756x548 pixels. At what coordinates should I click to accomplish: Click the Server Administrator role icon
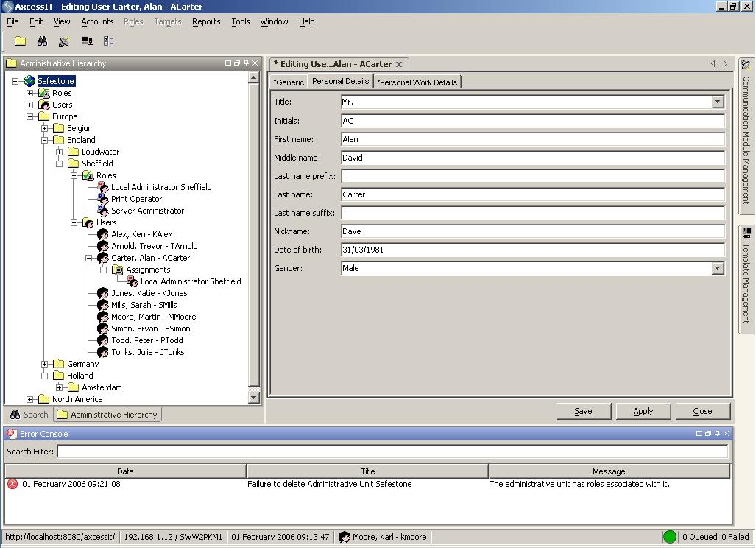(103, 211)
